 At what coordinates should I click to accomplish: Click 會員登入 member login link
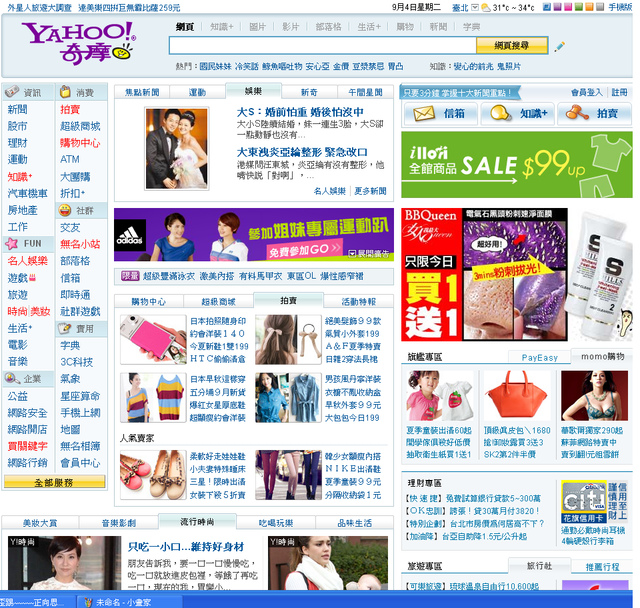coord(587,93)
